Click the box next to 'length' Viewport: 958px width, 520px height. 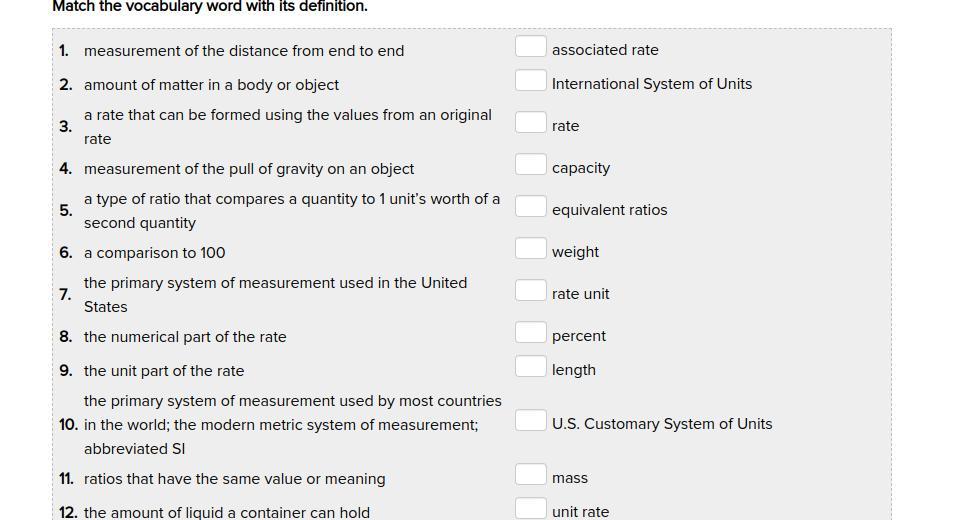point(530,367)
